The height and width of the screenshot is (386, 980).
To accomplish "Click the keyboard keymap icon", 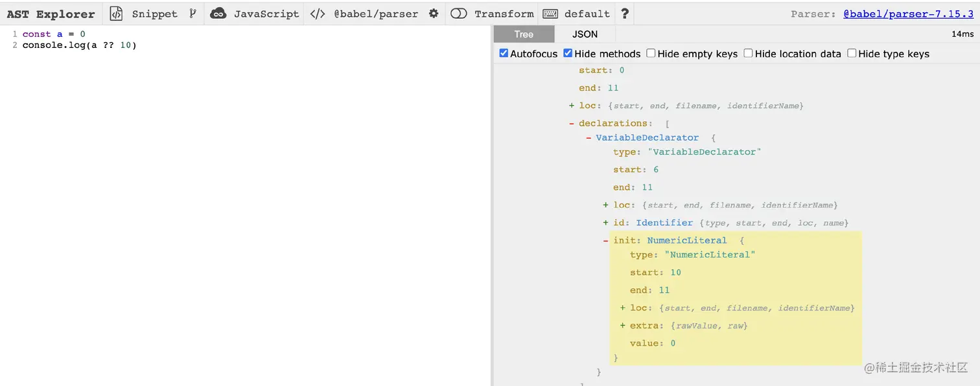I will [550, 14].
